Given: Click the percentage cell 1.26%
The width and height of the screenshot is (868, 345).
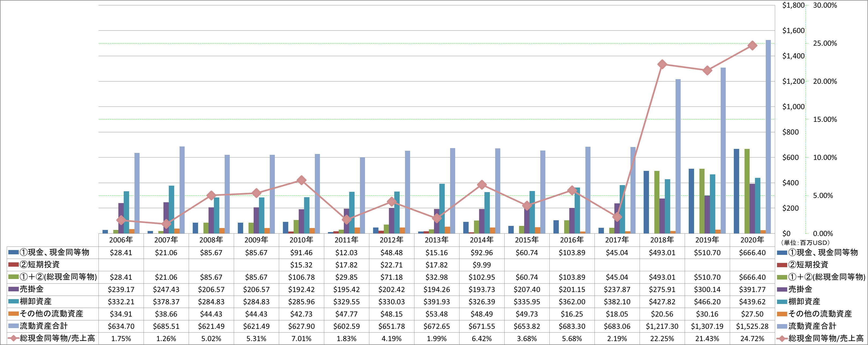Looking at the screenshot, I should [166, 339].
